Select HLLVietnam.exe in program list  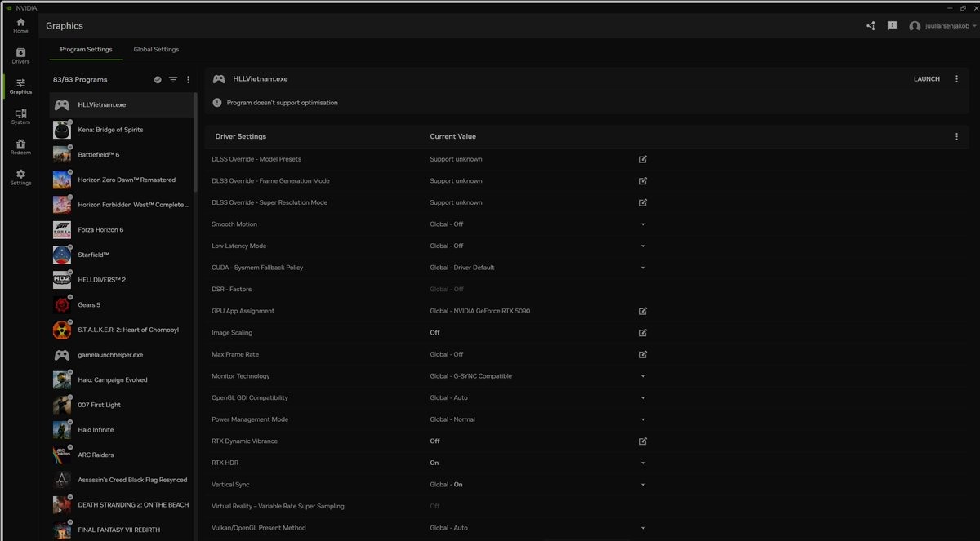click(121, 104)
